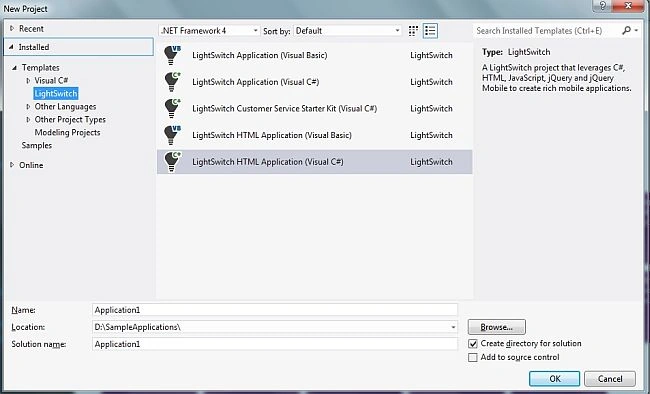The height and width of the screenshot is (394, 650).
Task: Select LightSwitch HTML Application (Visual Basic) template
Action: [x=315, y=135]
